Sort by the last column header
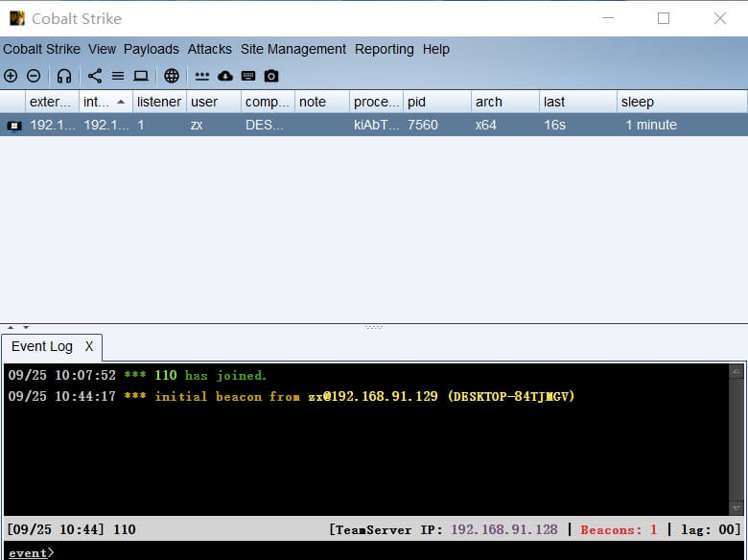Screen dimensions: 748x560 [577, 102]
